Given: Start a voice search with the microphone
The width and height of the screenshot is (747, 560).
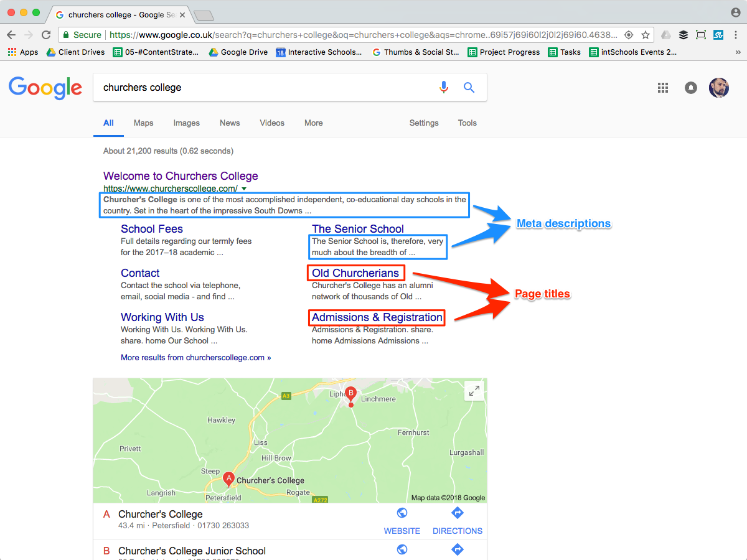Looking at the screenshot, I should [x=444, y=88].
